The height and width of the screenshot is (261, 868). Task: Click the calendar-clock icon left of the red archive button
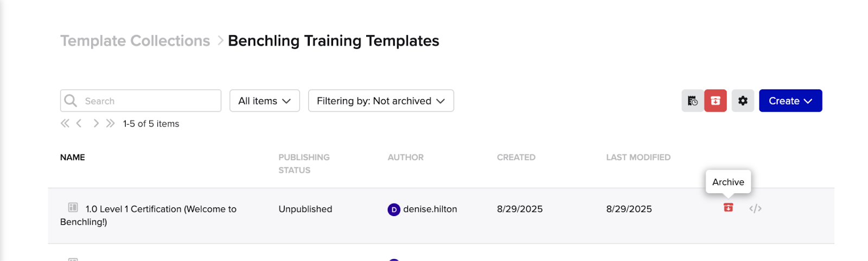tap(693, 101)
